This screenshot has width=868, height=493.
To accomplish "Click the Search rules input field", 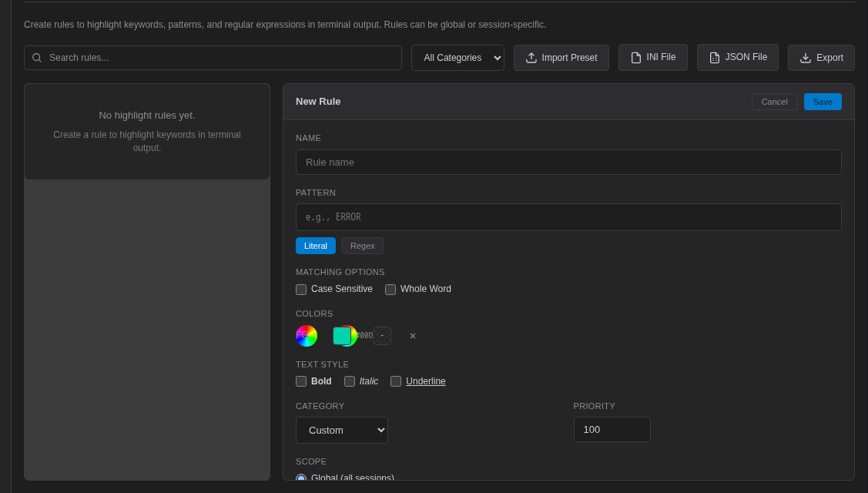I will 213,58.
